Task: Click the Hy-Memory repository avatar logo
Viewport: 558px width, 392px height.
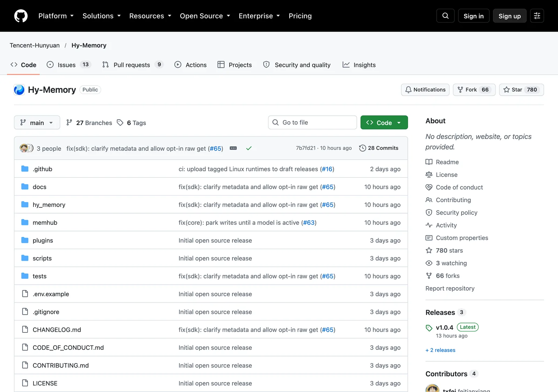Action: coord(19,90)
